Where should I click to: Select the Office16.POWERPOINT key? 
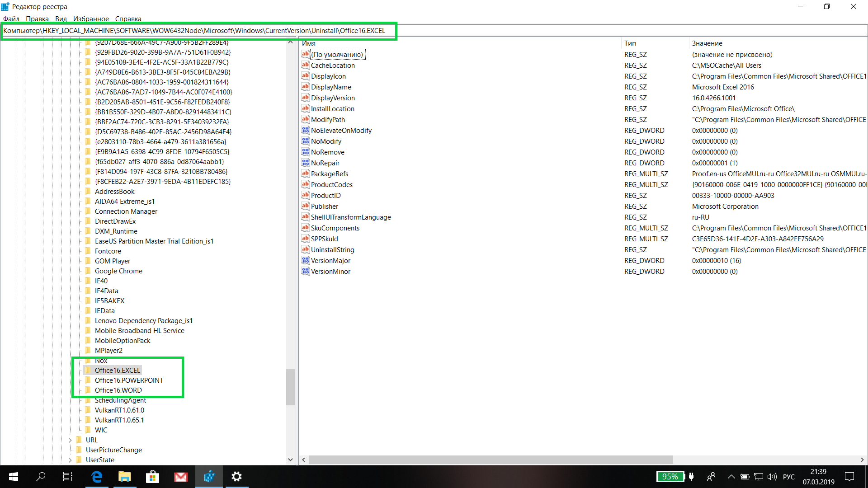click(129, 380)
